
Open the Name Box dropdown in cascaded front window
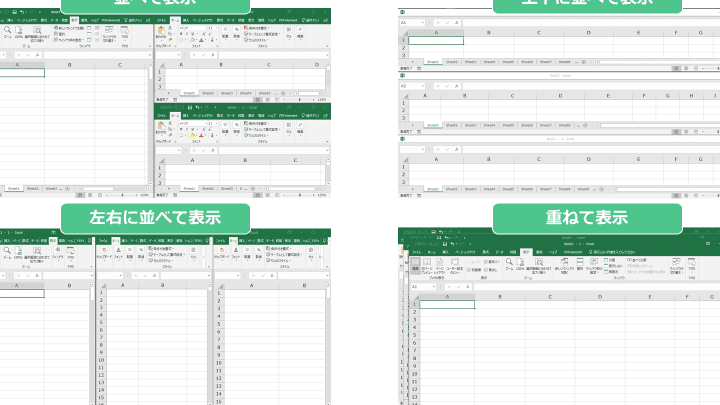[433, 287]
